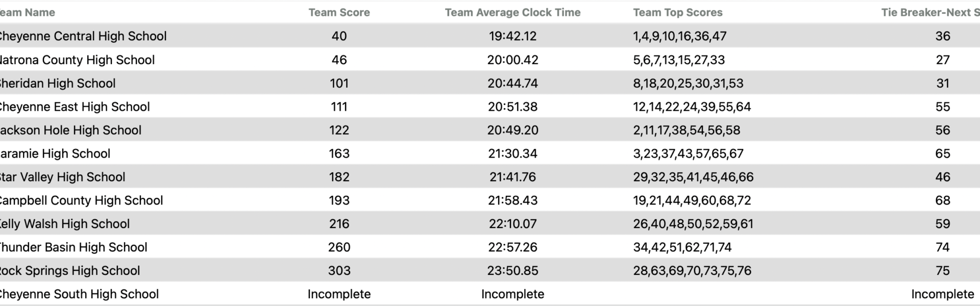This screenshot has height=306, width=980.
Task: Click Cheyenne East High School name
Action: (75, 107)
